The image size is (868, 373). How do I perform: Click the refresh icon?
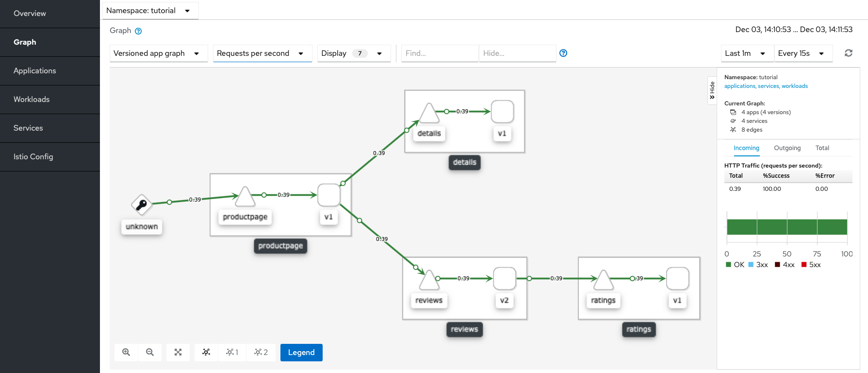coord(849,53)
